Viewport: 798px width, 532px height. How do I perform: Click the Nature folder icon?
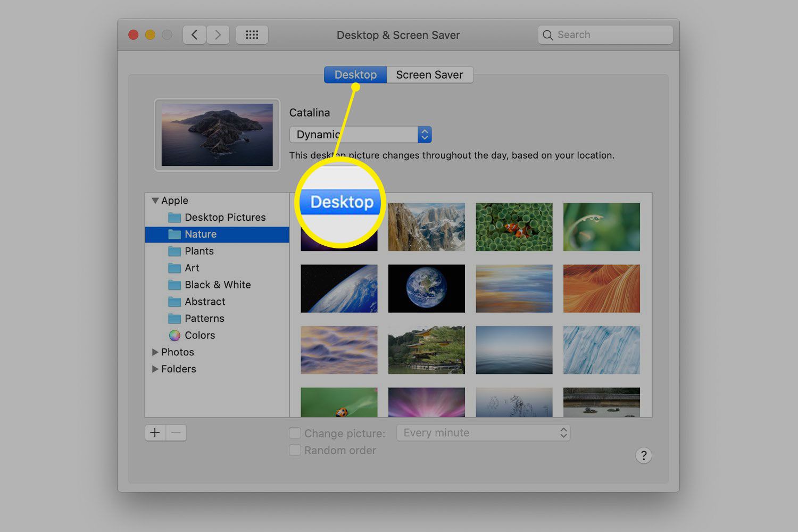click(174, 235)
